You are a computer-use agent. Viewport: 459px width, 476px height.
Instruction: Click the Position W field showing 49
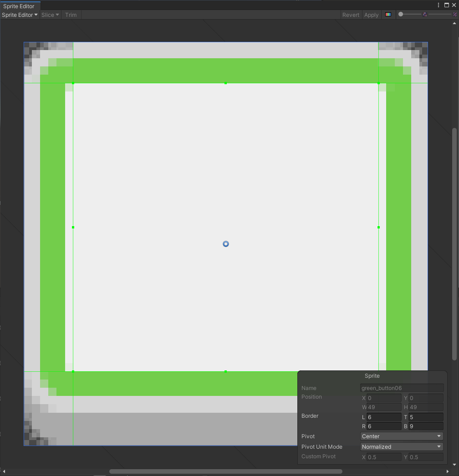click(384, 407)
